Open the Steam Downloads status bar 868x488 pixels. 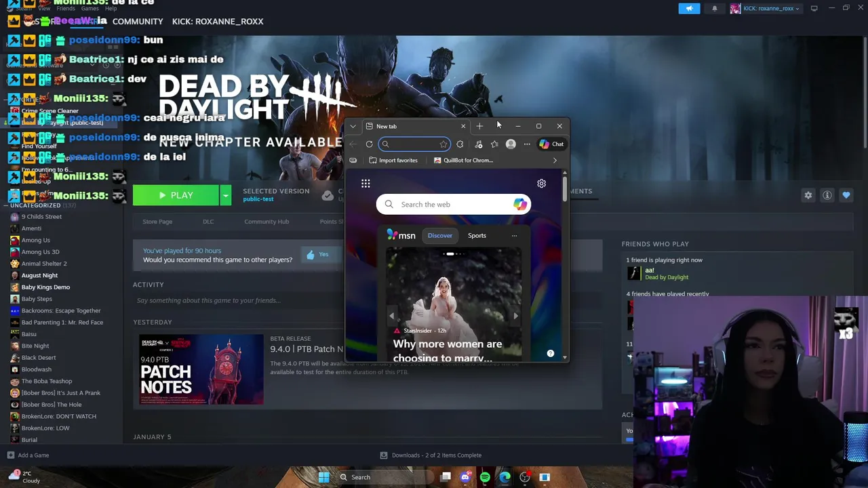click(x=431, y=455)
